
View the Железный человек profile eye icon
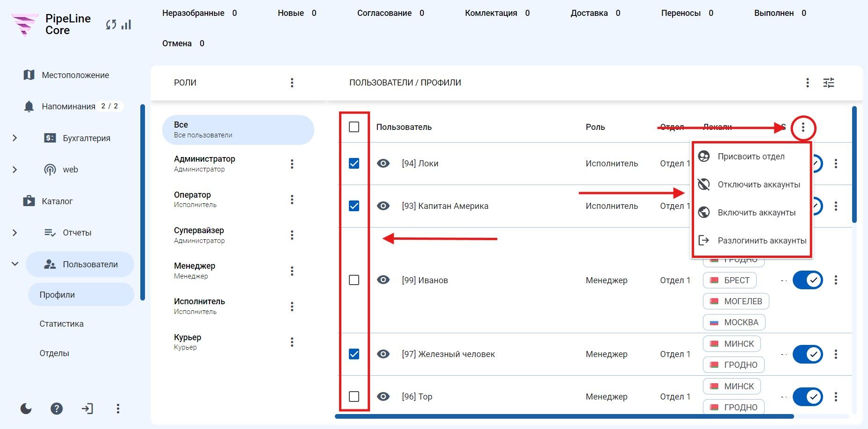[x=383, y=354]
